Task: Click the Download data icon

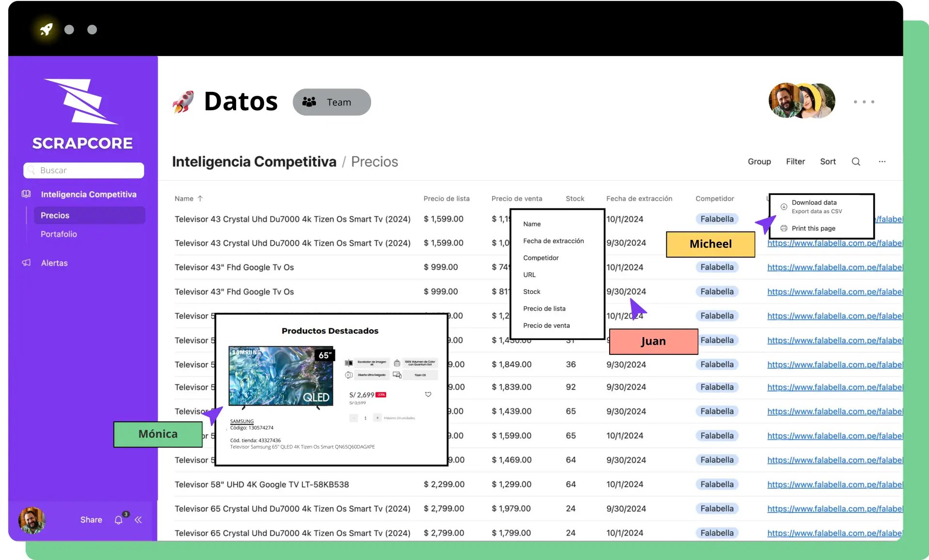Action: pos(783,206)
